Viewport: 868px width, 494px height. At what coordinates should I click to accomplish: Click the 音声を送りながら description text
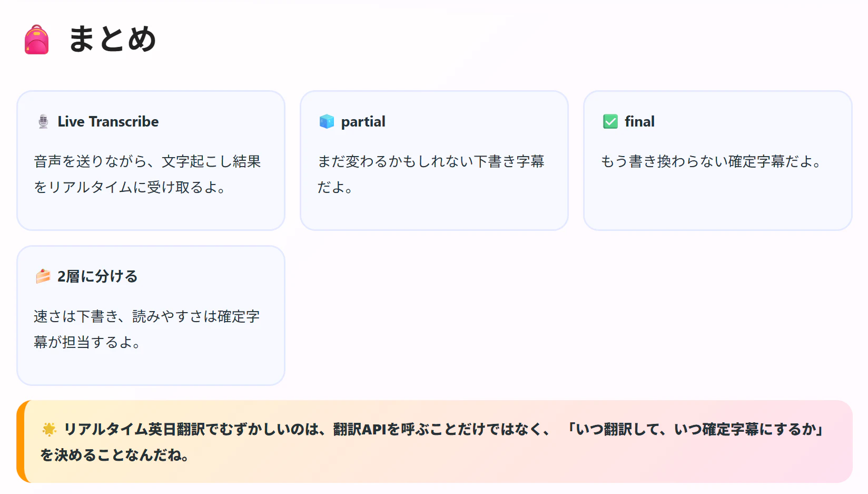pyautogui.click(x=147, y=174)
